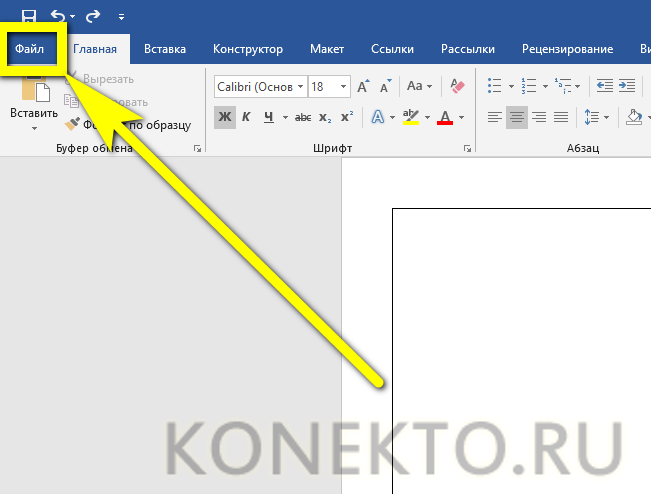The image size is (651, 494).
Task: Apply shading with paint bucket icon
Action: click(x=634, y=117)
